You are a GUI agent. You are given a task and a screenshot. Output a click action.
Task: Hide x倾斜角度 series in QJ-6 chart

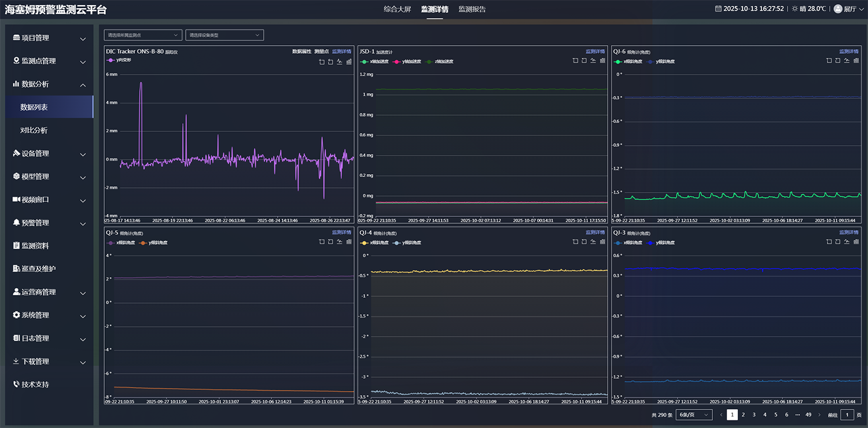tap(627, 61)
